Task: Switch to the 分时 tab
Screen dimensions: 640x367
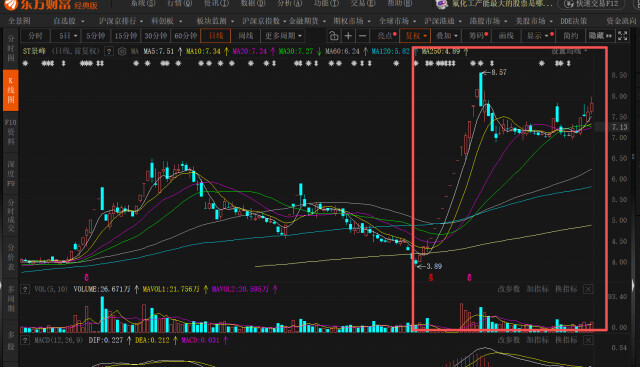Action: coord(36,36)
